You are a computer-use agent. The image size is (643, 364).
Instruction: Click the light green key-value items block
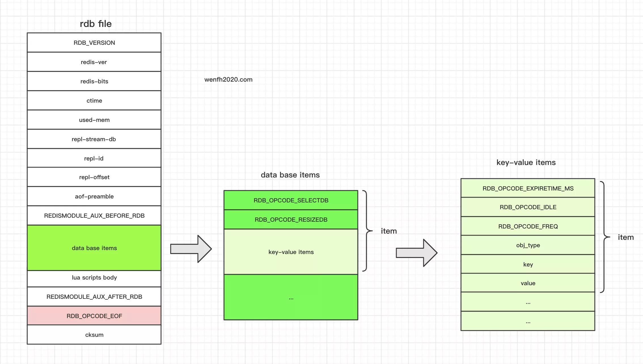[x=291, y=252]
